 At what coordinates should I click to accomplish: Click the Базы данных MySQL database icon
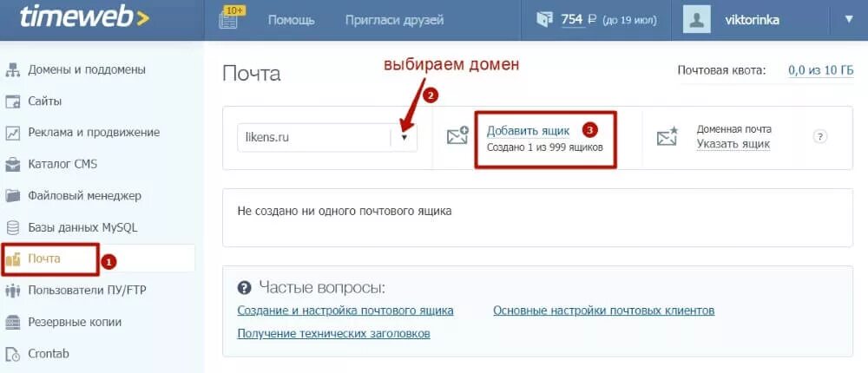tap(13, 227)
